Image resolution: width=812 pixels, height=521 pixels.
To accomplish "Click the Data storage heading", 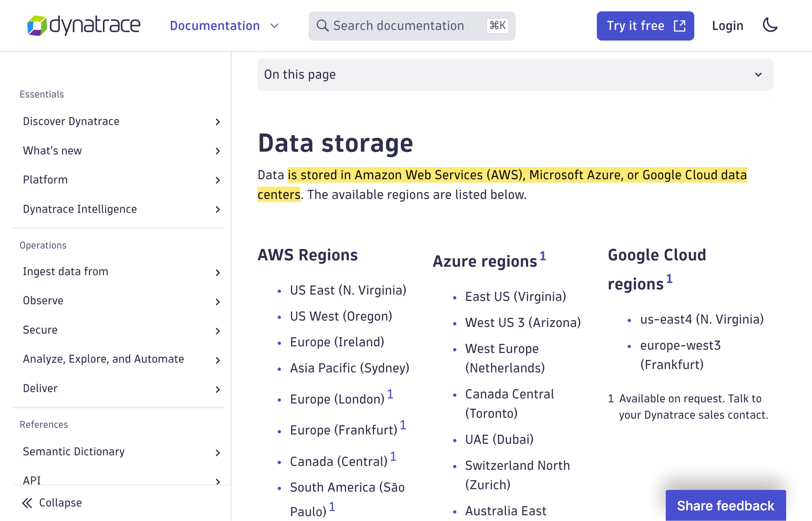I will [335, 143].
